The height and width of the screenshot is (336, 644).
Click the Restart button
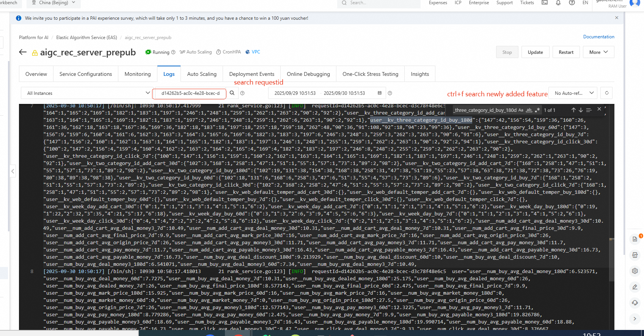pos(566,52)
